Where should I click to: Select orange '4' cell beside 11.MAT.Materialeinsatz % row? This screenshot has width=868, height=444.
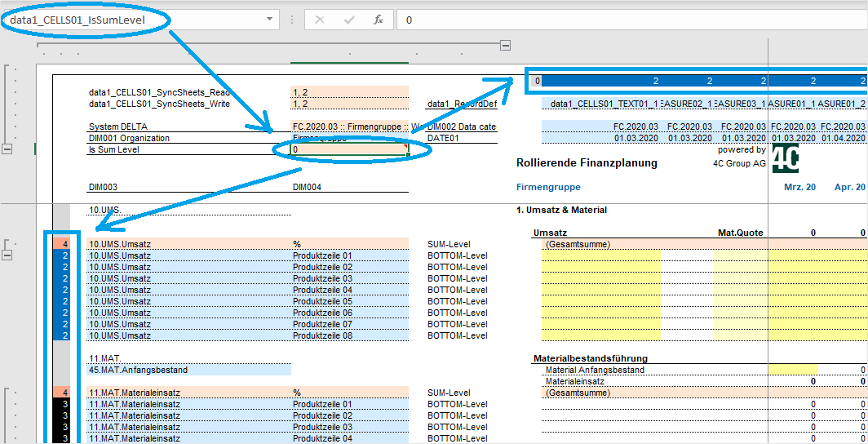click(61, 393)
